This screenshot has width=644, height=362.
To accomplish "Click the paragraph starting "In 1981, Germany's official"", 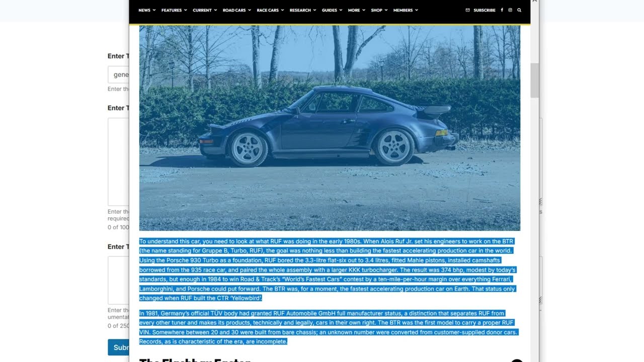I will 328,327.
